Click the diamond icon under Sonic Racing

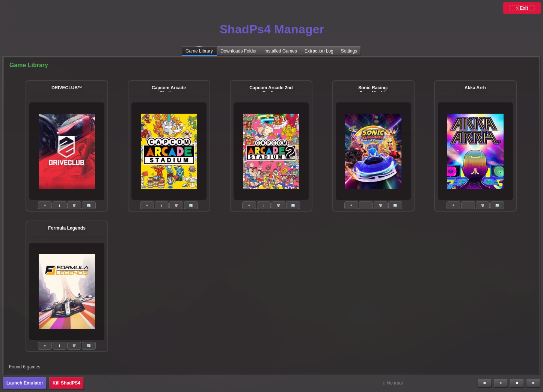click(351, 205)
